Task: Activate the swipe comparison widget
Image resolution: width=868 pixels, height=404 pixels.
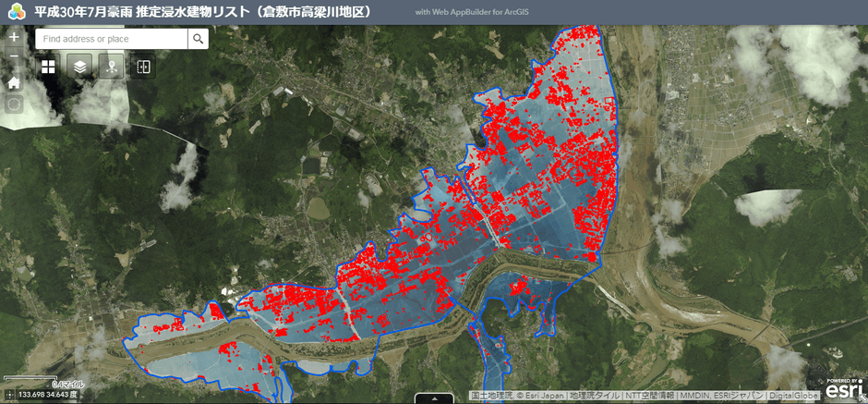Action: coord(144,67)
